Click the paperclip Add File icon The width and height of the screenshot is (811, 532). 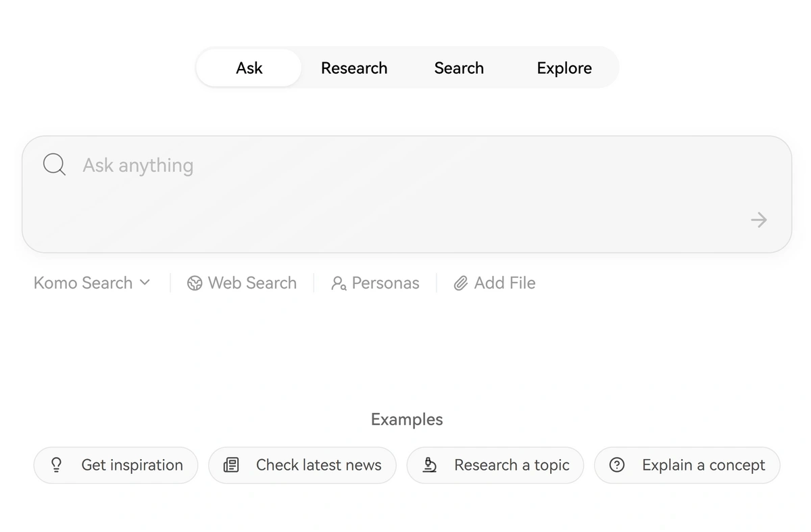click(461, 283)
